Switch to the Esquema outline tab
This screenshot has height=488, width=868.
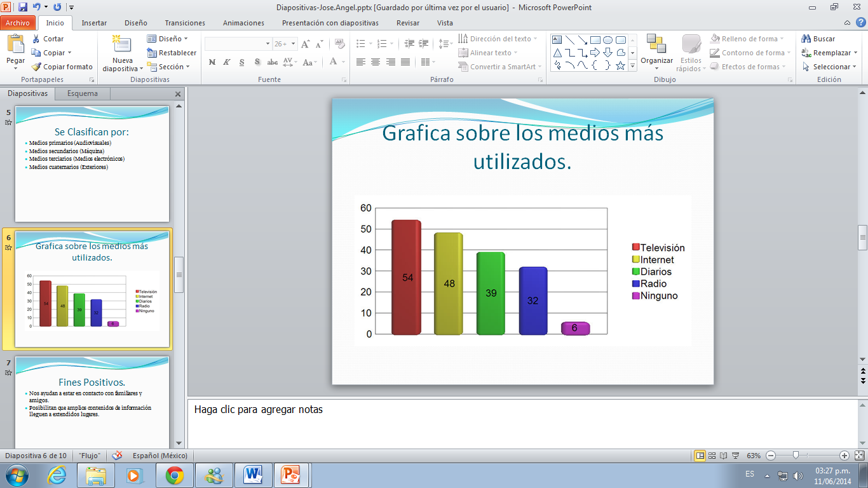tap(83, 93)
